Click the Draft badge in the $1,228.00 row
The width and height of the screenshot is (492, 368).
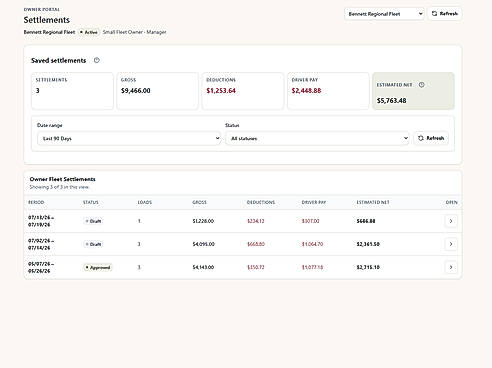[x=93, y=221]
